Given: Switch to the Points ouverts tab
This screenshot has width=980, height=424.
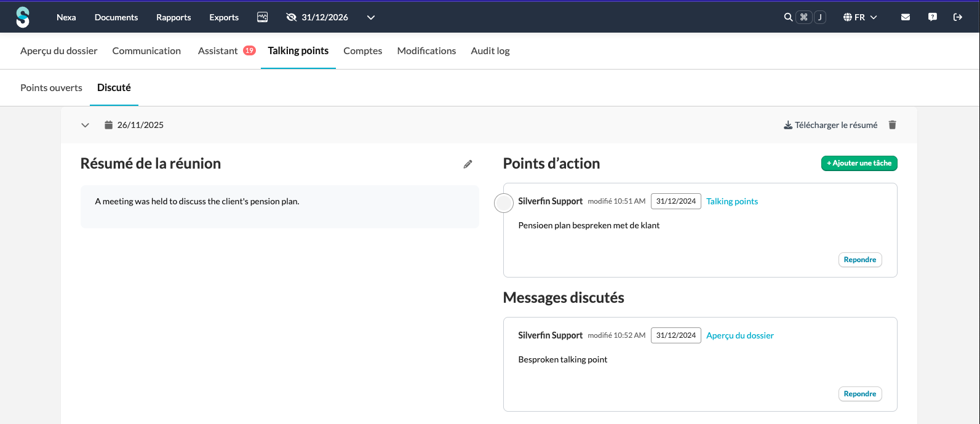Looking at the screenshot, I should (51, 87).
